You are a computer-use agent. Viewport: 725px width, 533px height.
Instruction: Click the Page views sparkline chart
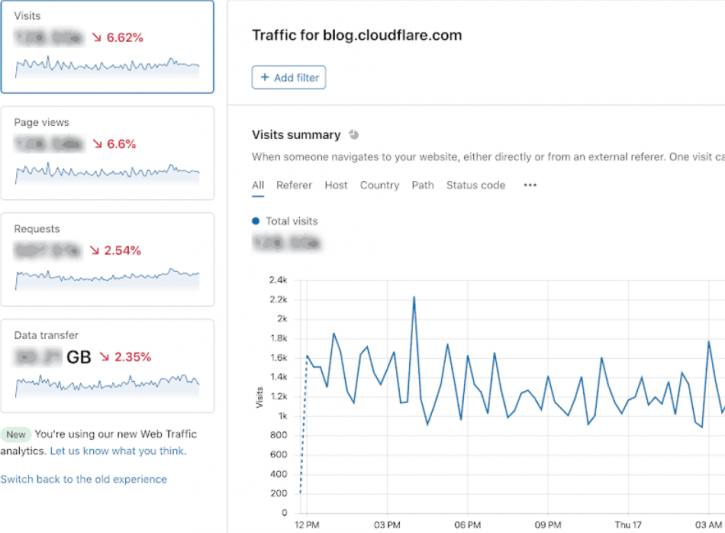[107, 173]
